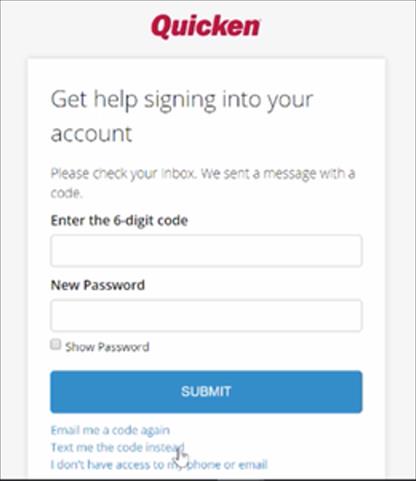Click the Get help signing in heading
The image size is (416, 481).
(x=182, y=116)
